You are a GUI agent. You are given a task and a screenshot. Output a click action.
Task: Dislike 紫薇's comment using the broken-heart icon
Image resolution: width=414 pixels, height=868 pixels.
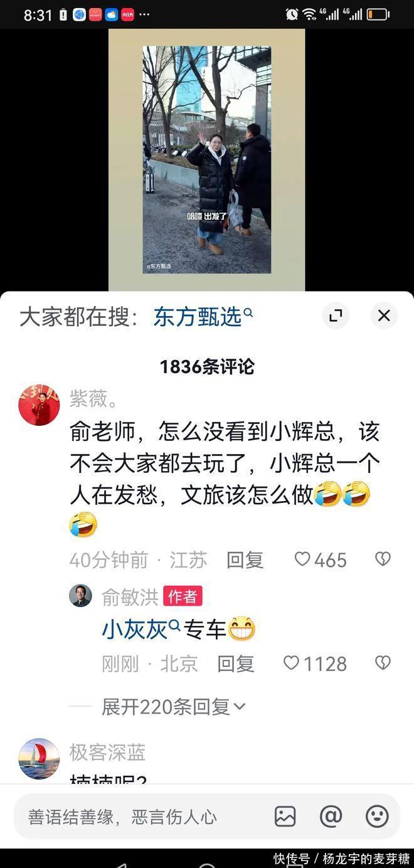click(x=383, y=559)
